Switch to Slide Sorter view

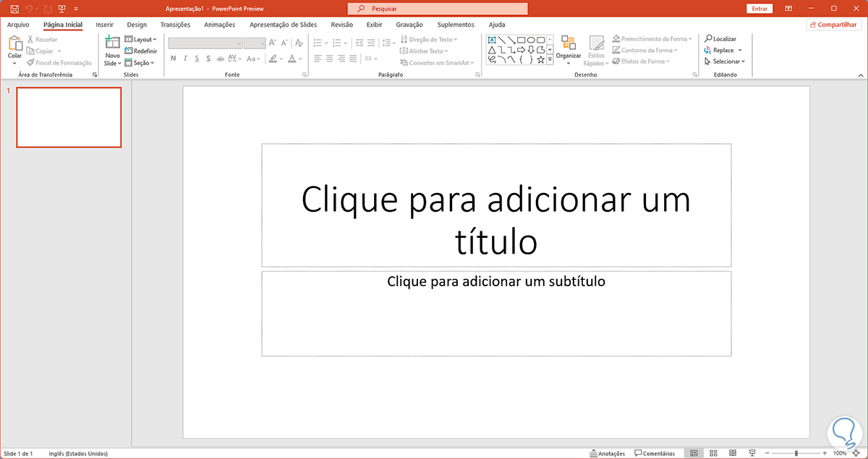click(712, 453)
